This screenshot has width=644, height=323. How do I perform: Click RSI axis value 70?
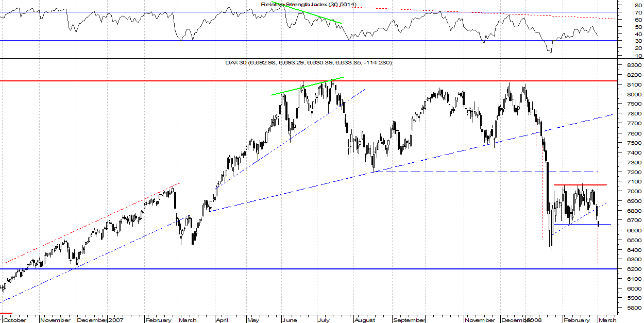click(x=639, y=12)
